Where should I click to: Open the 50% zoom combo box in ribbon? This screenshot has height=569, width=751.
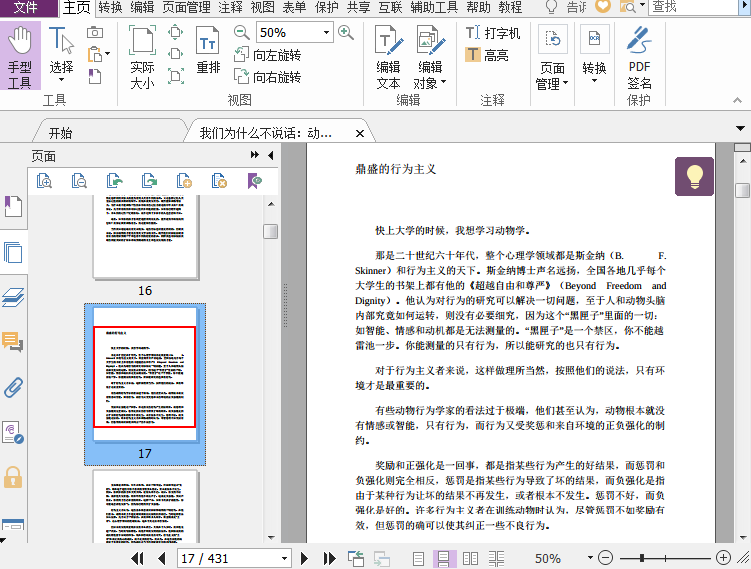pyautogui.click(x=295, y=33)
